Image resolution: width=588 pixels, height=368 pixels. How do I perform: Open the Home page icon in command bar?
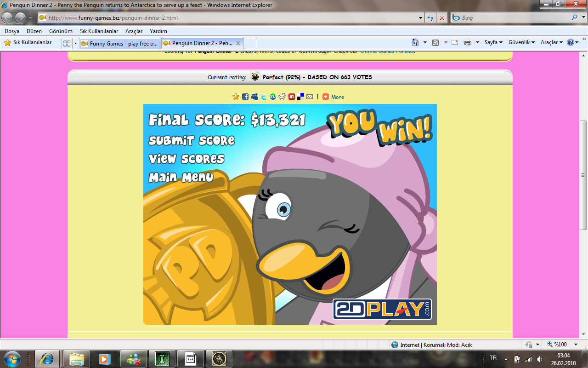click(415, 42)
